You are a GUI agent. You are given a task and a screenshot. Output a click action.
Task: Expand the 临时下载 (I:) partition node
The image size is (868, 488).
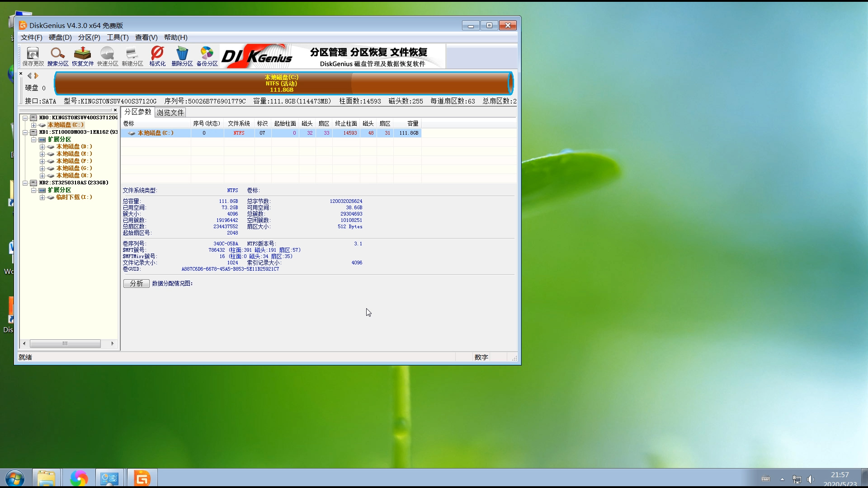click(x=42, y=197)
